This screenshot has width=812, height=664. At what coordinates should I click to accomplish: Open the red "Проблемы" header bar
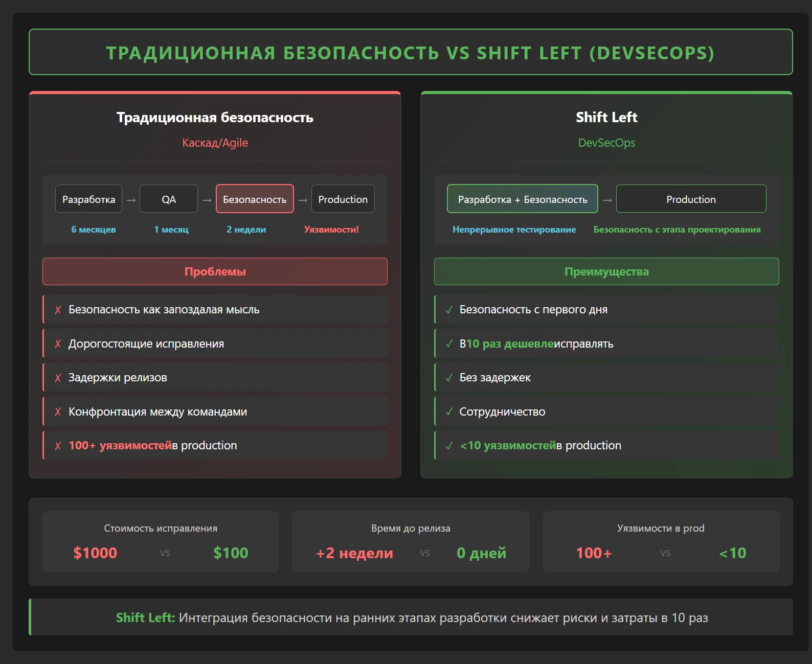(x=215, y=271)
